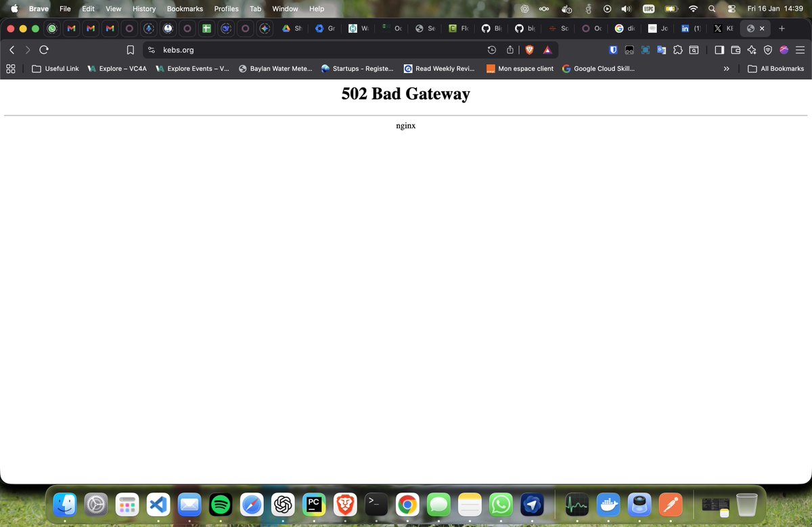
Task: Open the Extensions puzzle-piece menu
Action: [x=677, y=49]
